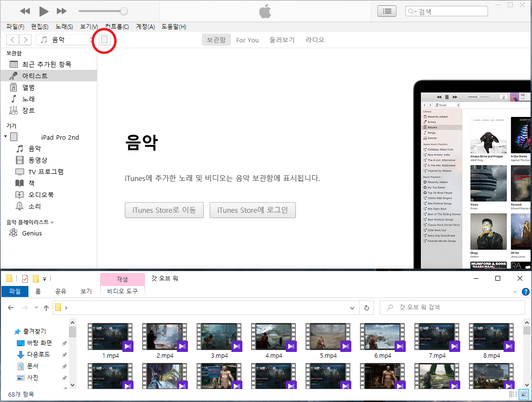Image resolution: width=532 pixels, height=402 pixels.
Task: Click the iTunes play button
Action: (x=43, y=11)
